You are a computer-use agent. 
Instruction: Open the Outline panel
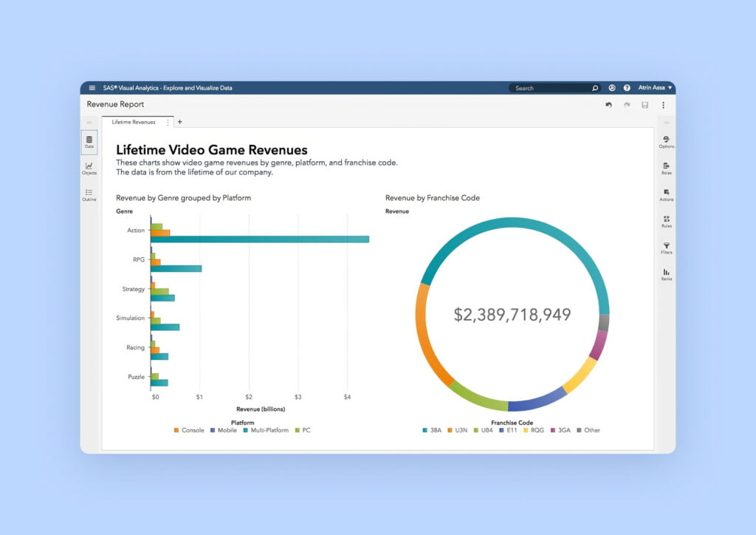pyautogui.click(x=89, y=197)
